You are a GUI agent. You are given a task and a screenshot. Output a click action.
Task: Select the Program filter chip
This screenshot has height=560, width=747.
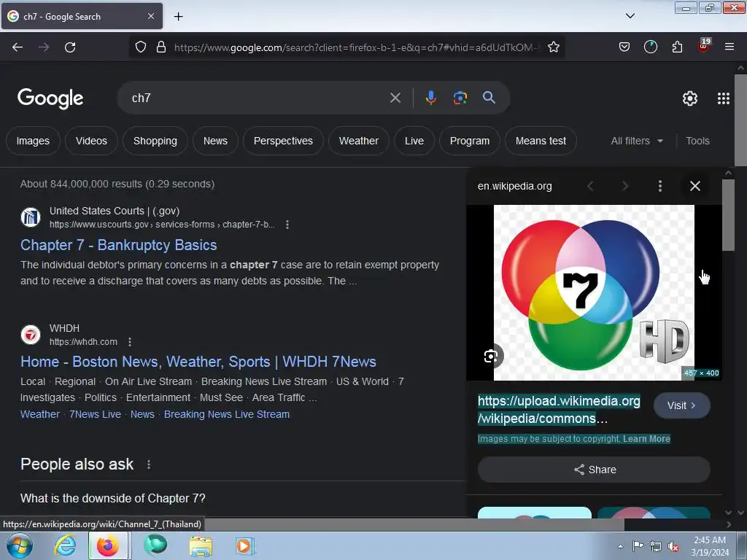click(x=470, y=141)
